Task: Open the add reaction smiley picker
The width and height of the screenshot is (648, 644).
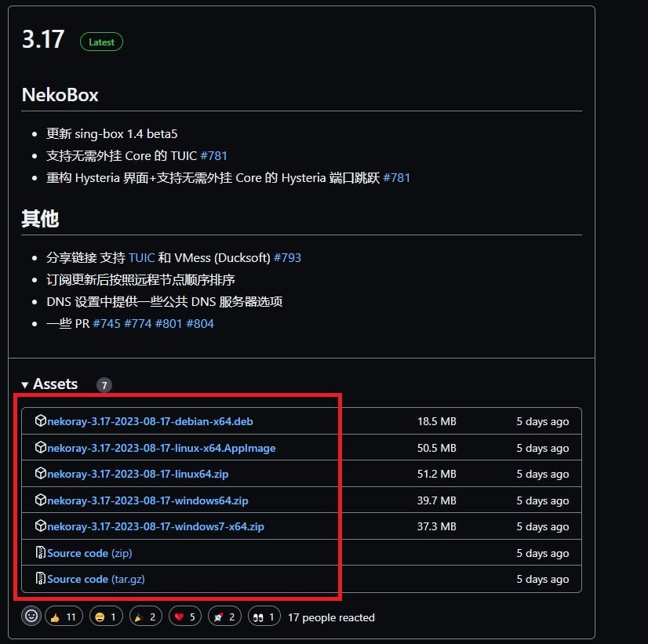Action: point(31,616)
